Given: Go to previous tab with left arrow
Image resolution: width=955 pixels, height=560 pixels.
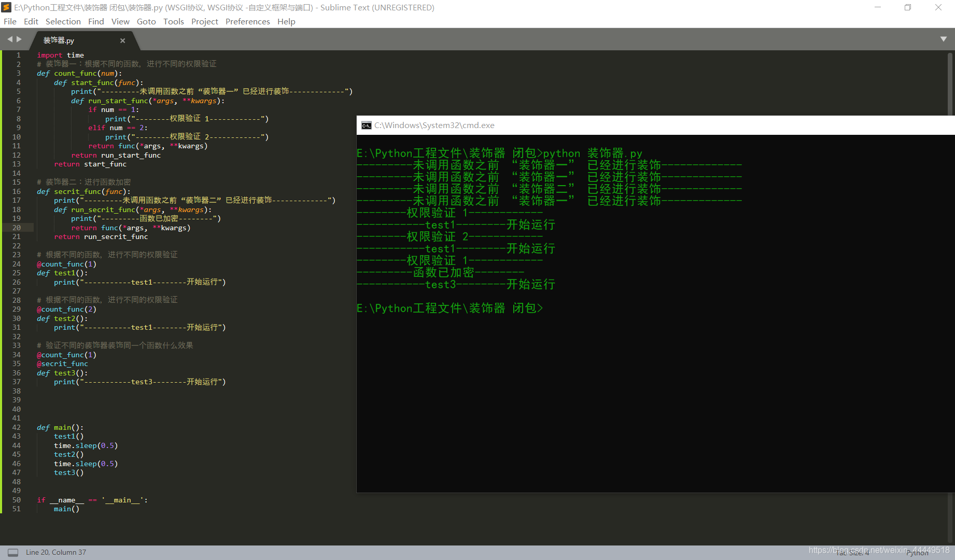Looking at the screenshot, I should 10,39.
